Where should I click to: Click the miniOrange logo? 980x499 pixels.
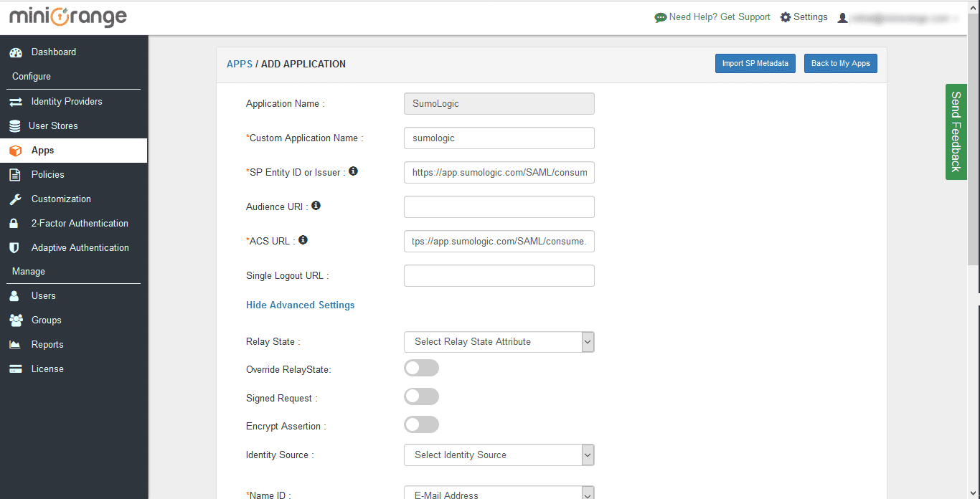[x=68, y=17]
